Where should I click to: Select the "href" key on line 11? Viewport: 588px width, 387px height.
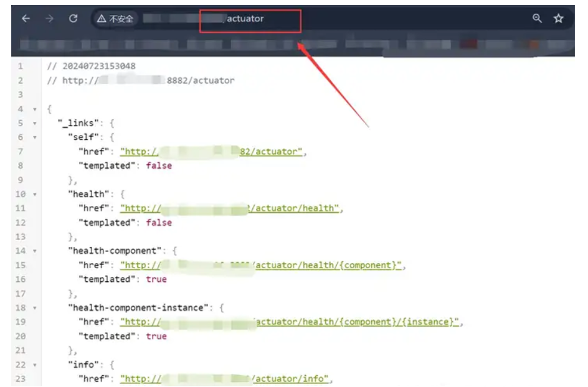94,208
